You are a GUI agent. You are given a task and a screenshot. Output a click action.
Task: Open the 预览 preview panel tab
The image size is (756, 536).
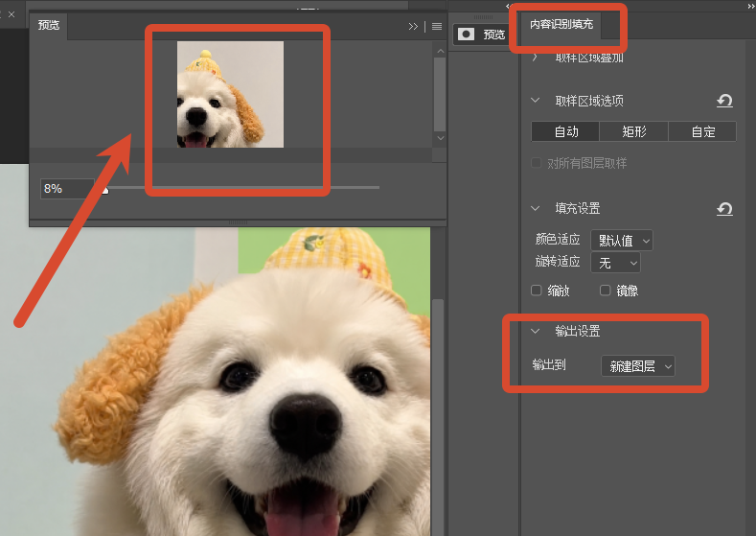pos(49,25)
